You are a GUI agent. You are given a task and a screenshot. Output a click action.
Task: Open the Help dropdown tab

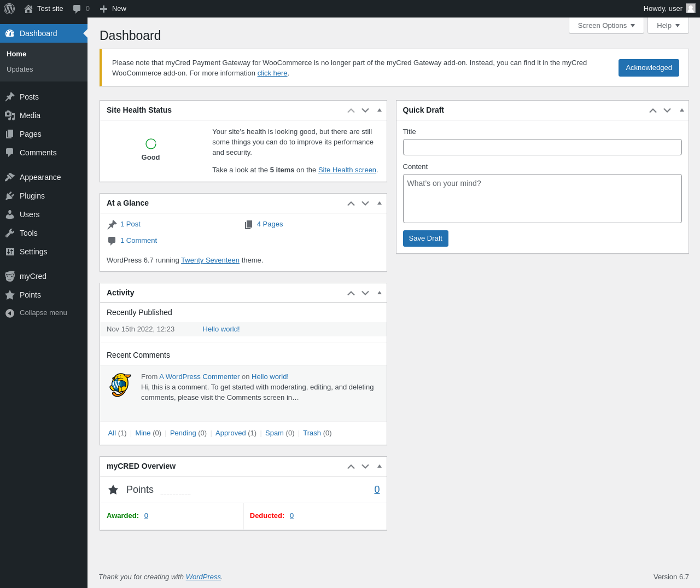668,26
